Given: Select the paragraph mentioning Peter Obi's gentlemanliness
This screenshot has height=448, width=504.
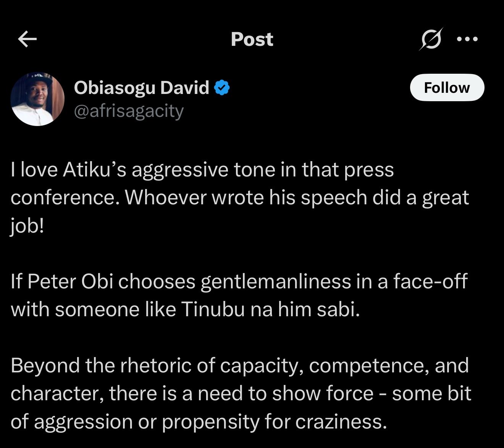Looking at the screenshot, I should pos(239,295).
